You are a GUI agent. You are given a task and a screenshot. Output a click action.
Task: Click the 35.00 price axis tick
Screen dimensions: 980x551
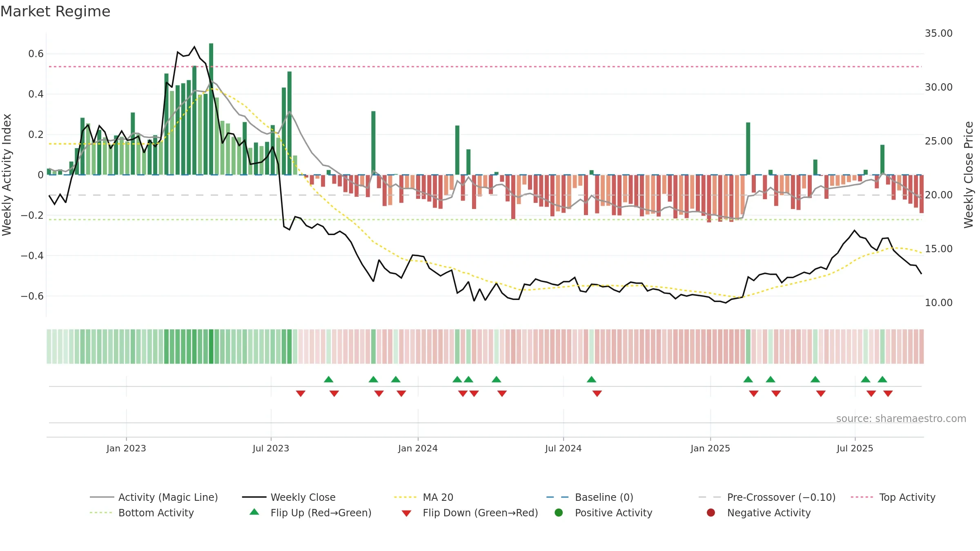pyautogui.click(x=939, y=33)
